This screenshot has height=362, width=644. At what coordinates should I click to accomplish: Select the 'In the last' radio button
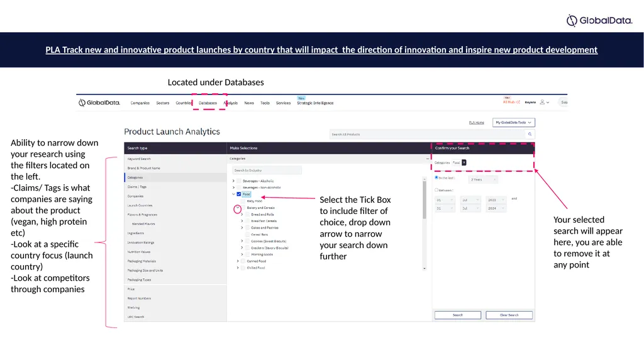point(436,178)
